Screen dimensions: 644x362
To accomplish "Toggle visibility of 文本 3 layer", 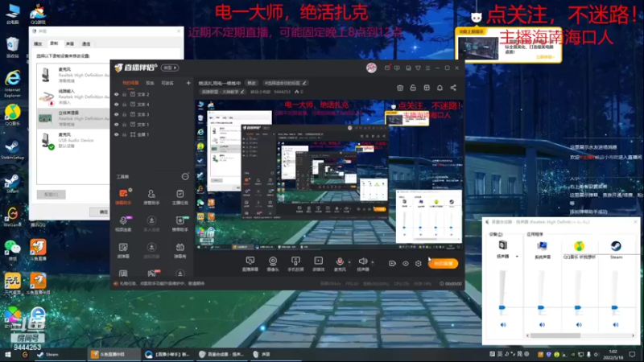I will click(117, 114).
